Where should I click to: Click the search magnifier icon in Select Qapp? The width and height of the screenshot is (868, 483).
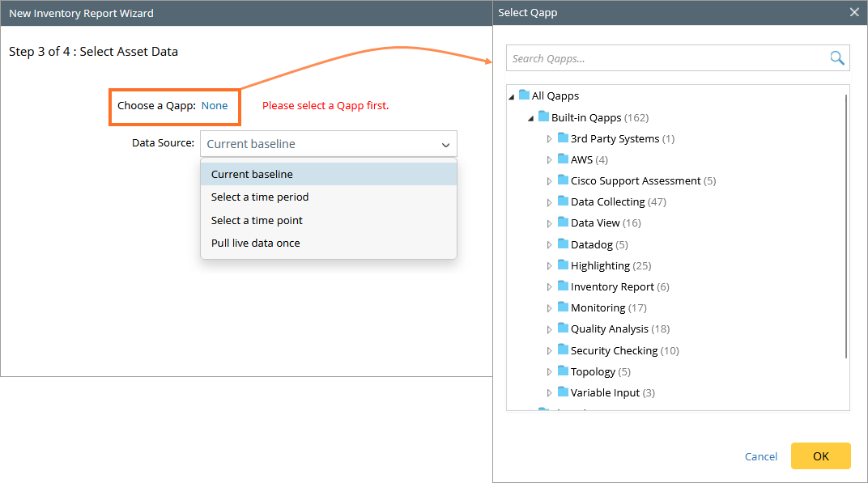836,58
